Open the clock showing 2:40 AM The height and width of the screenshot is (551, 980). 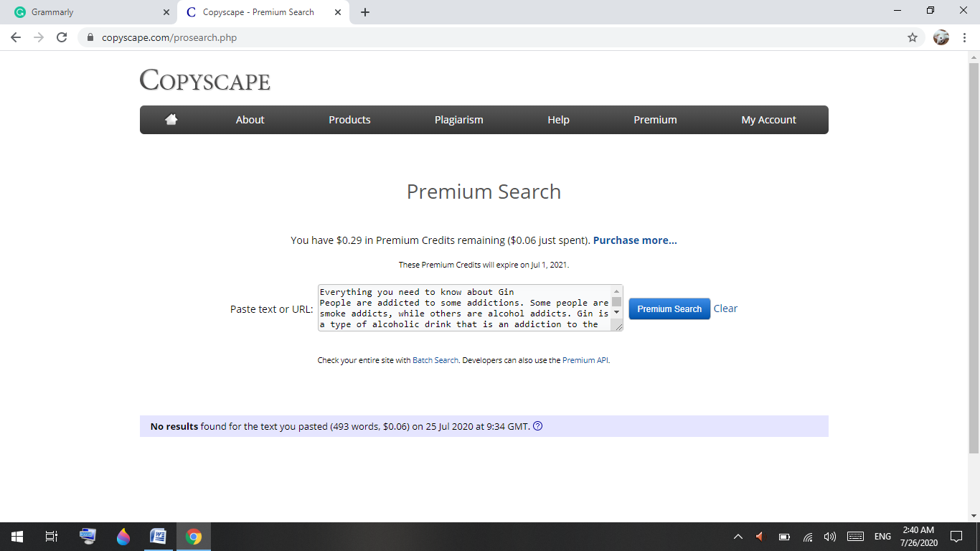tap(918, 537)
